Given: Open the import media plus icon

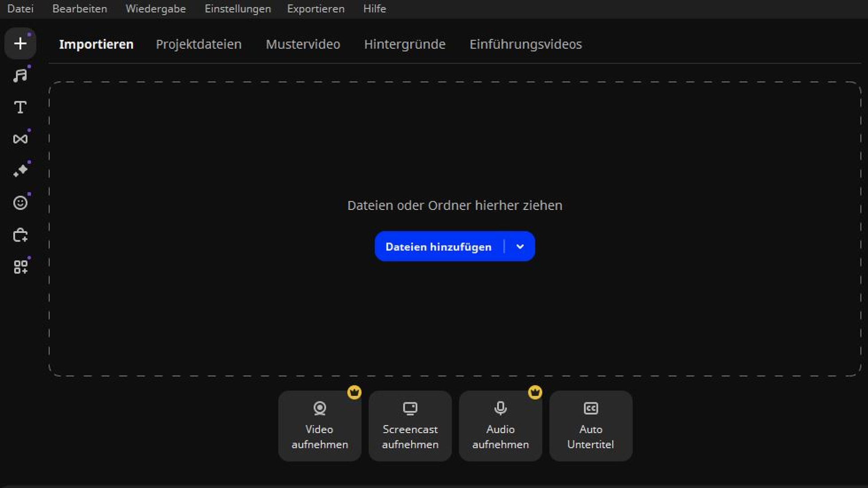Looking at the screenshot, I should pyautogui.click(x=20, y=43).
